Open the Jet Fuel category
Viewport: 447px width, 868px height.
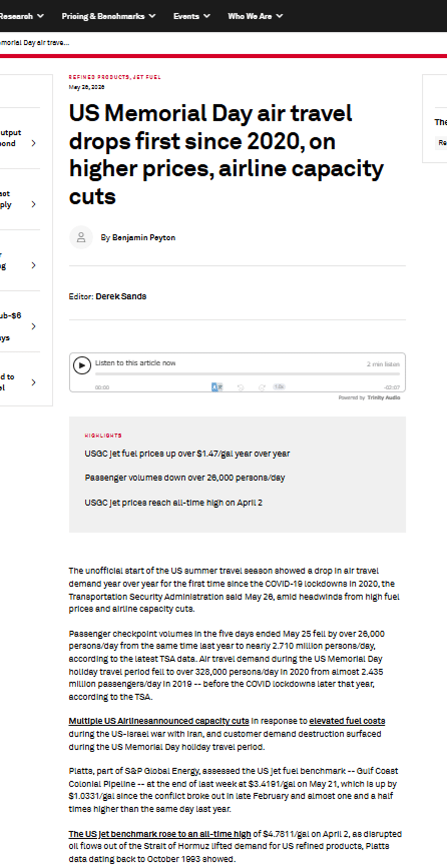[147, 77]
